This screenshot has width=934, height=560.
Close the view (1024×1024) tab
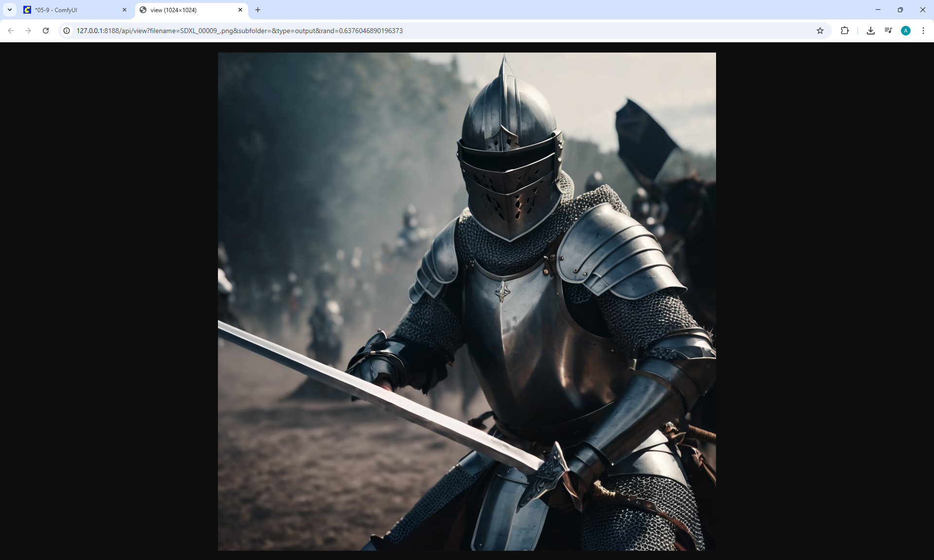240,10
